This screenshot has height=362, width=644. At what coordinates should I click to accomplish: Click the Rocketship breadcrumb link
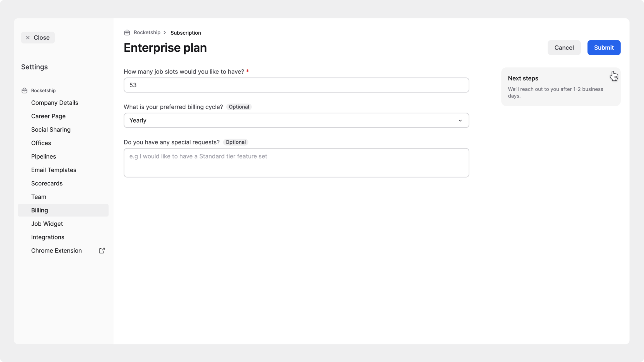click(147, 32)
